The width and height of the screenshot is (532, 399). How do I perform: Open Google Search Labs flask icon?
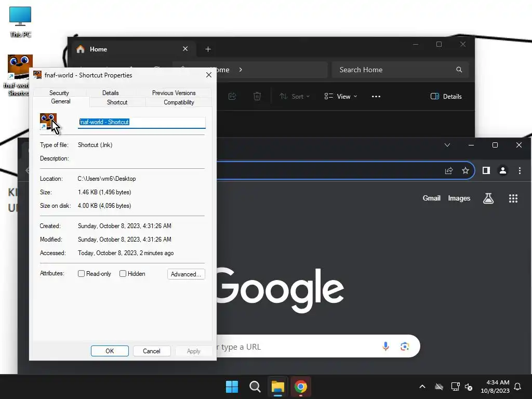488,198
